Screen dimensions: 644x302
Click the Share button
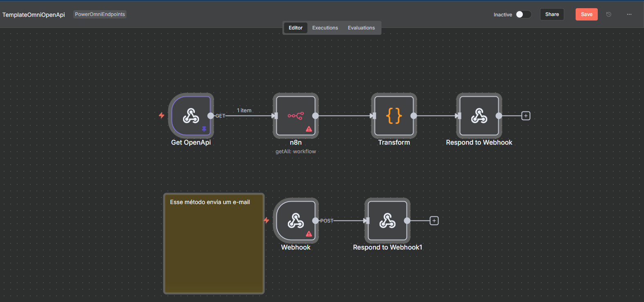click(551, 14)
